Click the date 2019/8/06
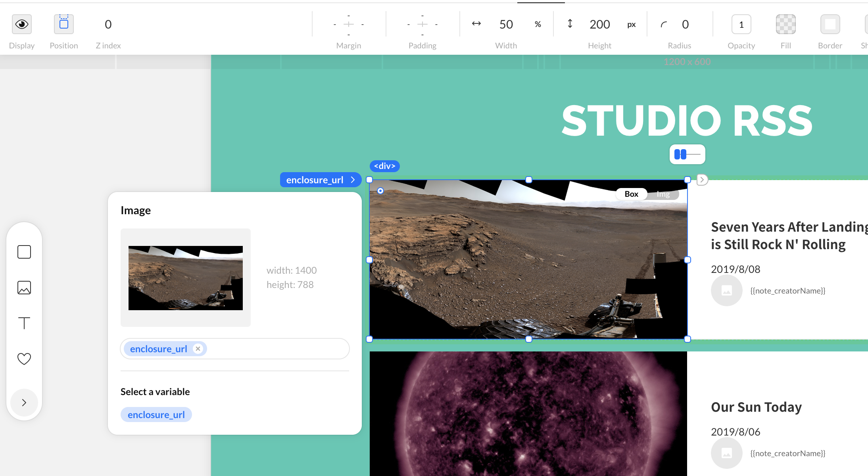 tap(735, 432)
